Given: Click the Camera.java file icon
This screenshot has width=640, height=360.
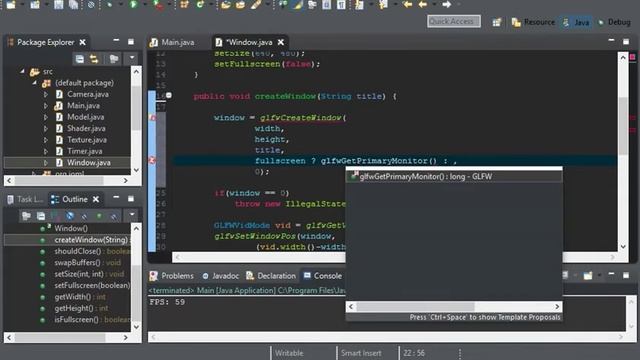Looking at the screenshot, I should (x=59, y=94).
